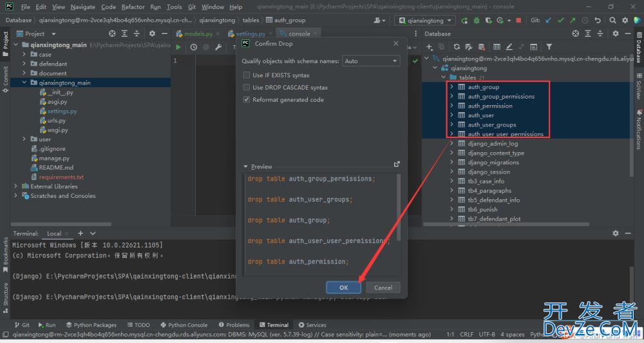Viewport: 644px width, 343px height.
Task: Open the Python Console tool window
Action: 184,325
